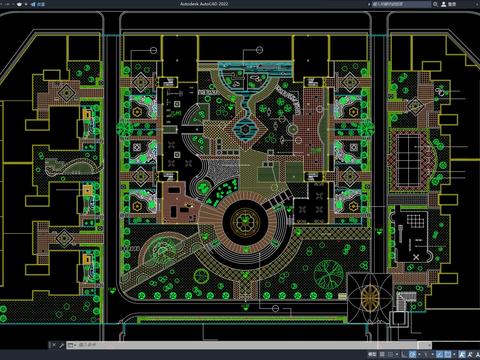
Task: Open the quick access toolbar dropdown arrow
Action: click(26, 4)
